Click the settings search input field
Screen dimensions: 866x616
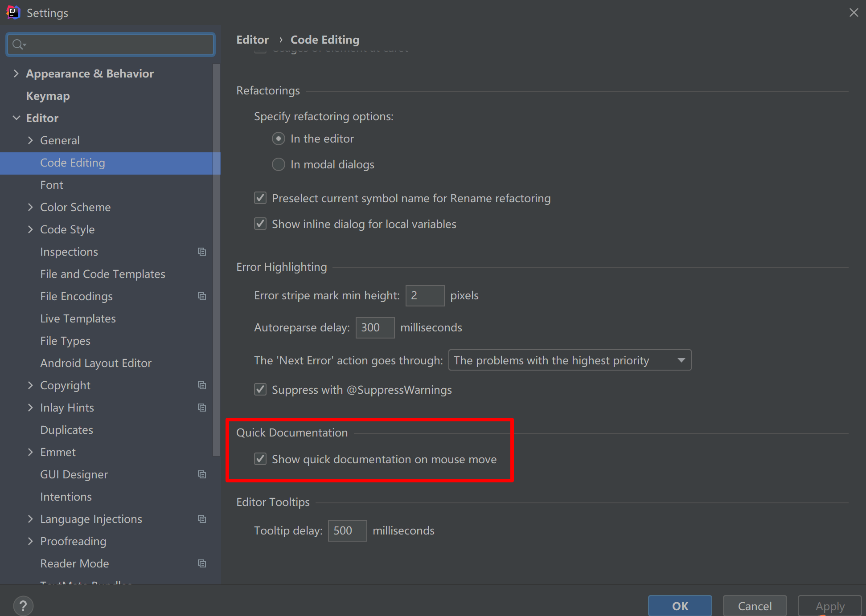coord(111,45)
